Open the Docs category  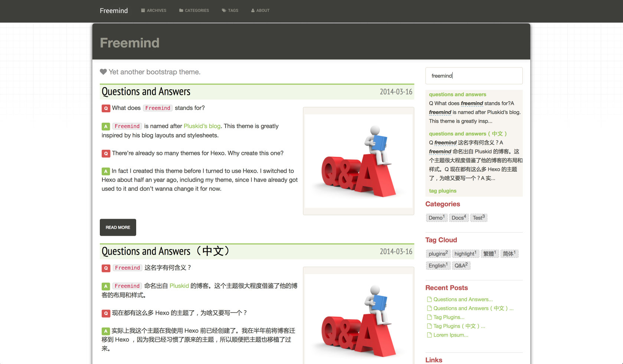[459, 218]
